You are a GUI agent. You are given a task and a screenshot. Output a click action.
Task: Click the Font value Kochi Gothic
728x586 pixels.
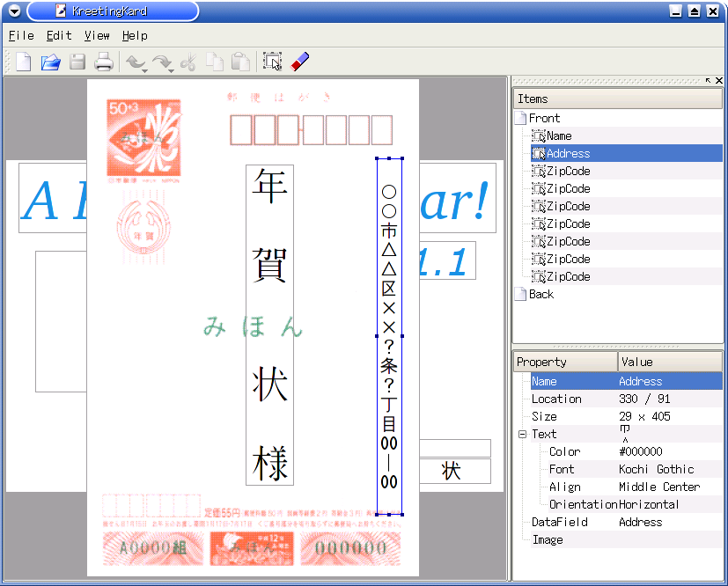656,469
